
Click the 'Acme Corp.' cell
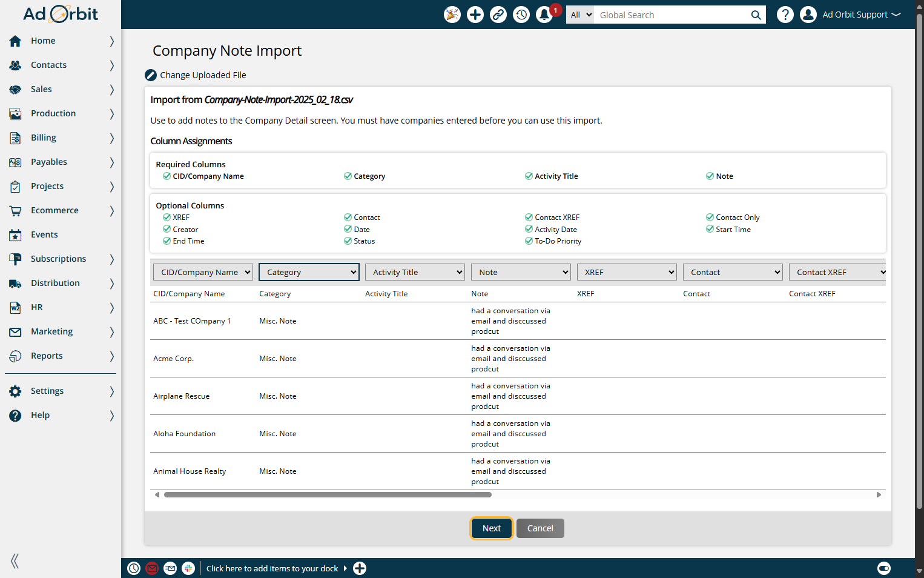point(173,359)
